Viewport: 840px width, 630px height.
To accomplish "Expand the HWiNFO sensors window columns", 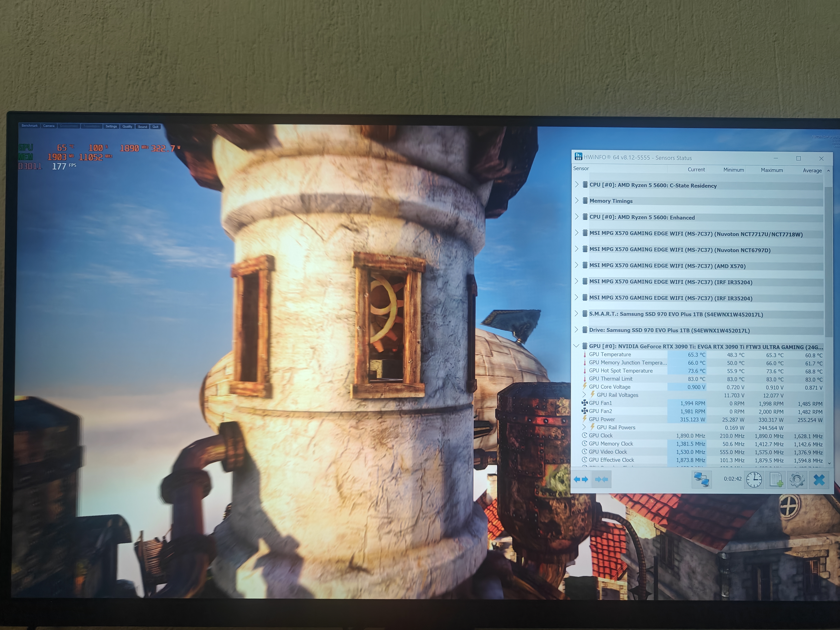I will click(x=581, y=479).
